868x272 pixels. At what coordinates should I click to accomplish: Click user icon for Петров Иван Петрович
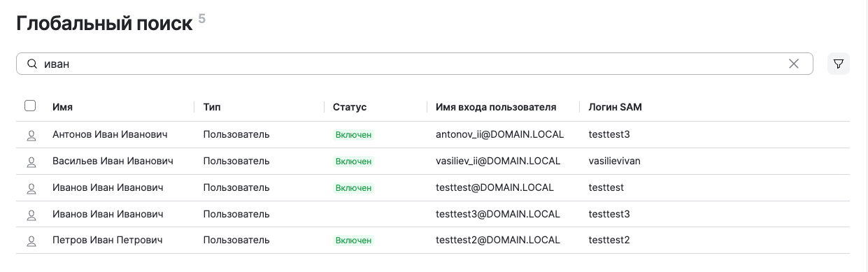point(31,241)
